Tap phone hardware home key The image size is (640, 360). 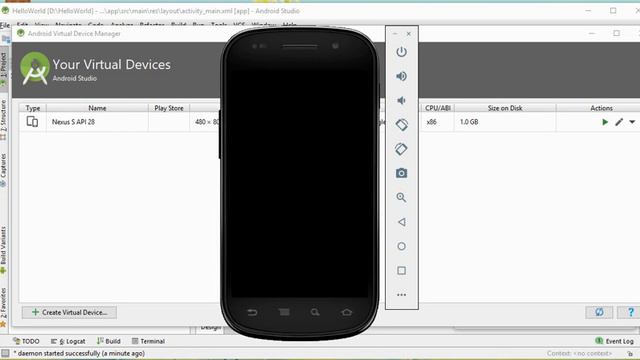coord(346,312)
